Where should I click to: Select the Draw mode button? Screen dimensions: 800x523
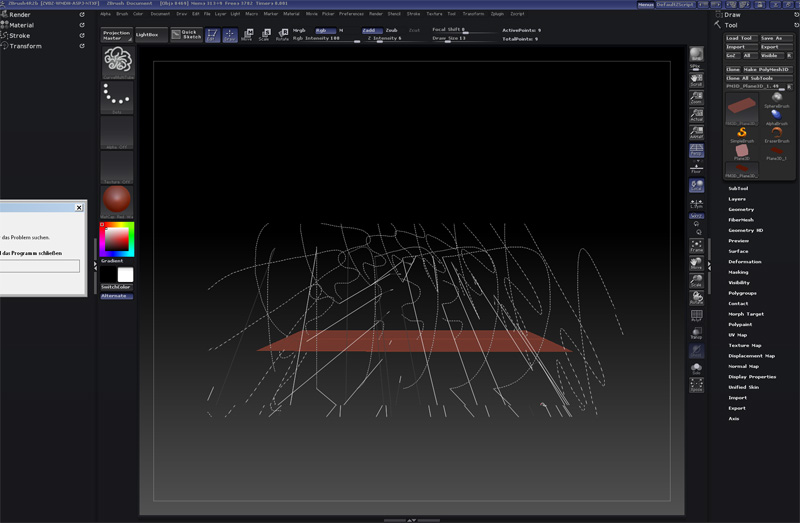[x=230, y=35]
